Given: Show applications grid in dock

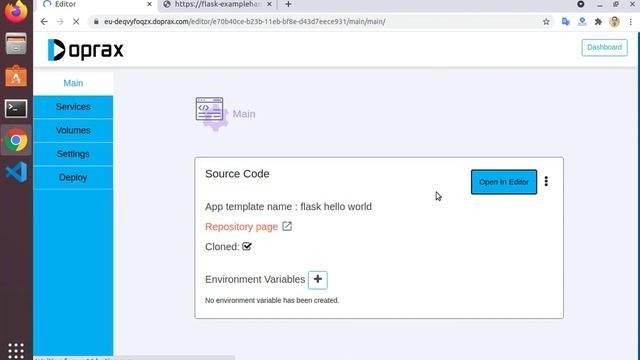Looking at the screenshot, I should pos(16,351).
